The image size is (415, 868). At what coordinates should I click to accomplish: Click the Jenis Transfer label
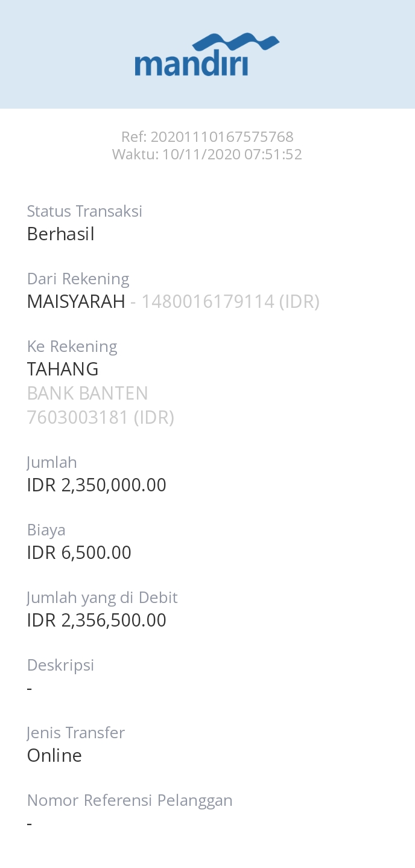[x=76, y=733]
